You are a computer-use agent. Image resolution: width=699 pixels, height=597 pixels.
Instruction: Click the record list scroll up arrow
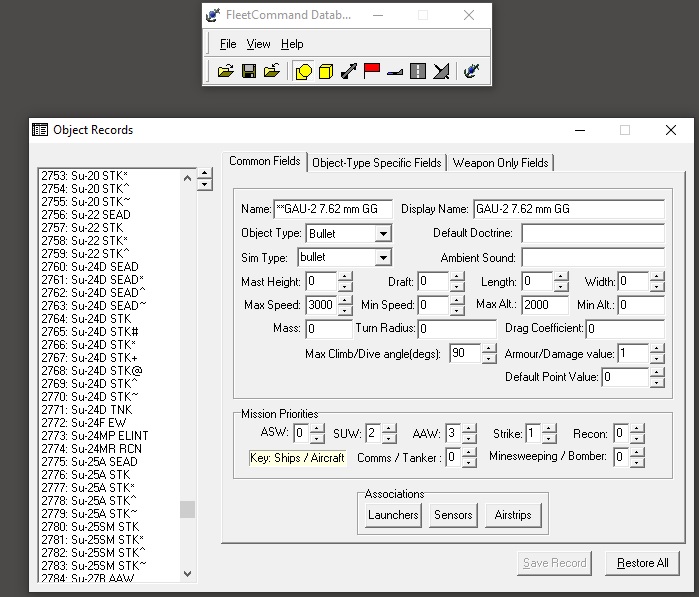[x=187, y=178]
